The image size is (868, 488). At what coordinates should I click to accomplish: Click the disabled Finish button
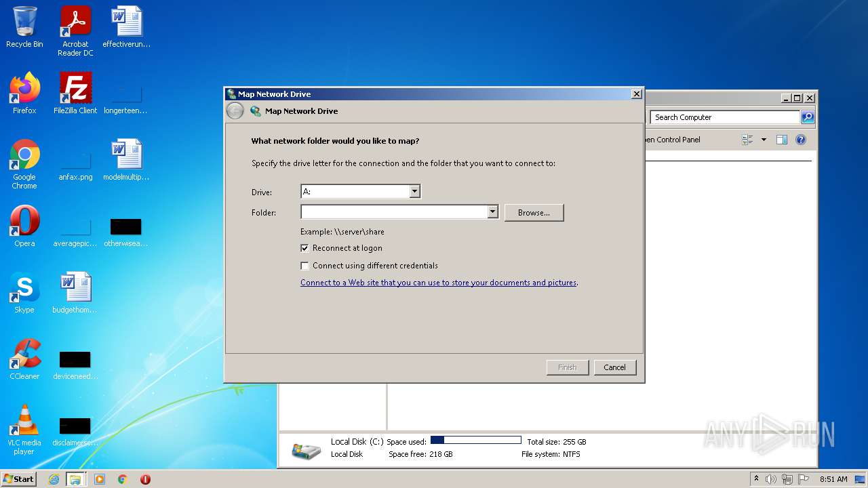[568, 367]
